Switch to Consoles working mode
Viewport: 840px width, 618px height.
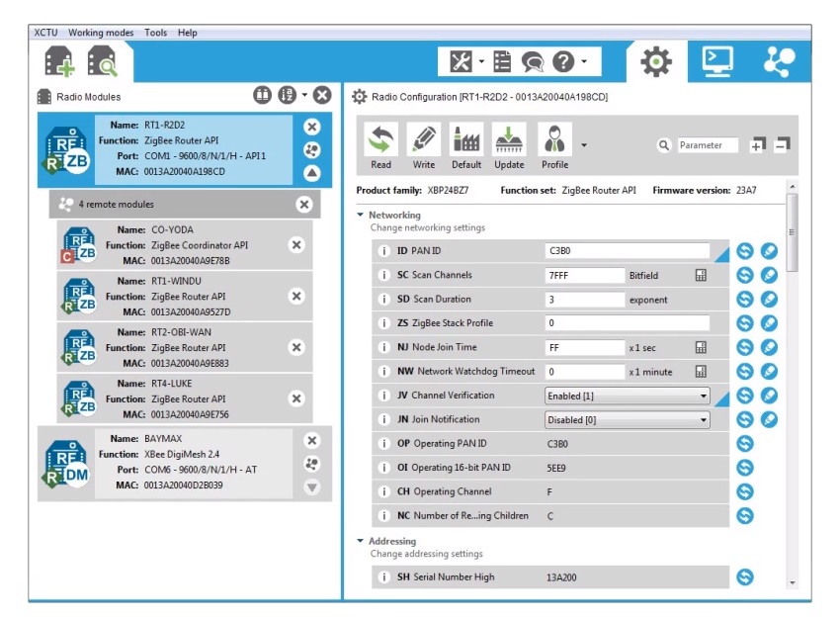[x=717, y=61]
